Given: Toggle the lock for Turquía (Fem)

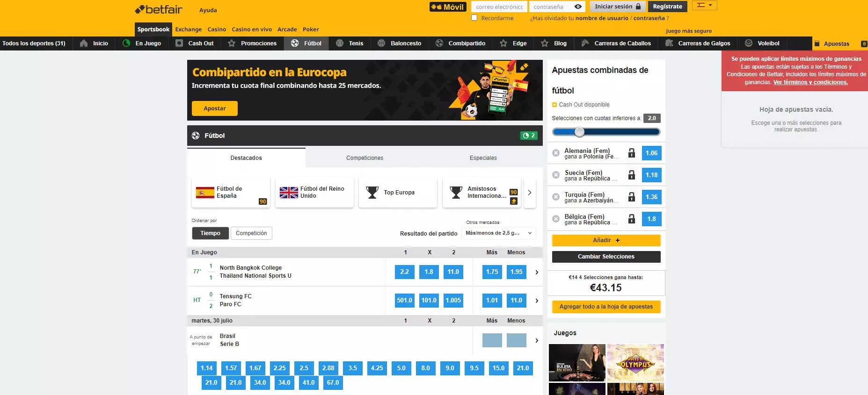Looking at the screenshot, I should [x=632, y=197].
